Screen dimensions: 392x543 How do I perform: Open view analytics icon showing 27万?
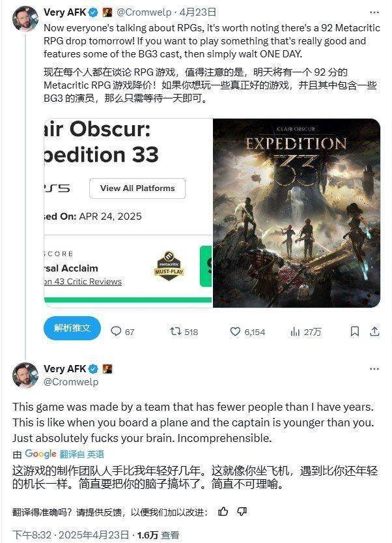[295, 332]
